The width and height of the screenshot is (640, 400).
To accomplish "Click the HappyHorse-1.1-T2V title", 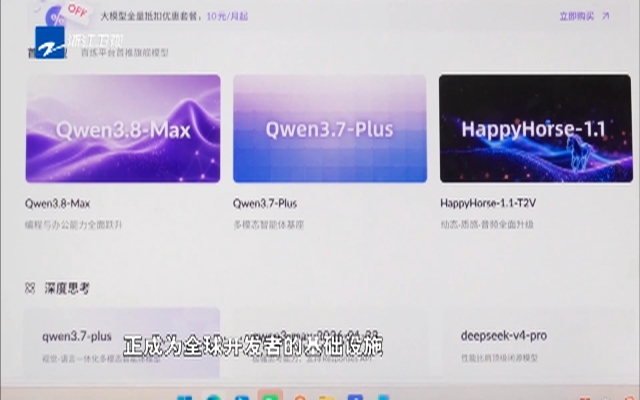I will pos(488,203).
